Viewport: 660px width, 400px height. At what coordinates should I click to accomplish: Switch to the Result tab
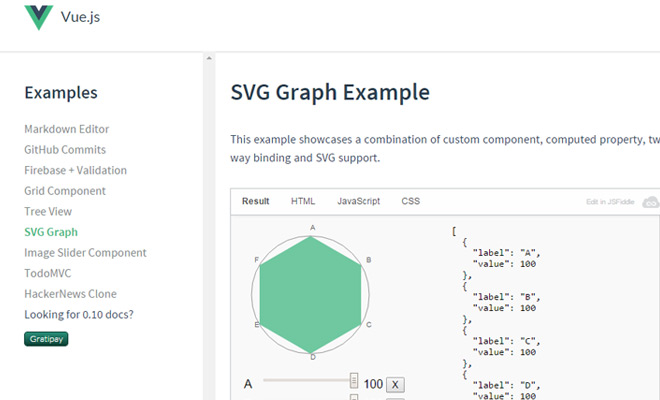point(255,201)
